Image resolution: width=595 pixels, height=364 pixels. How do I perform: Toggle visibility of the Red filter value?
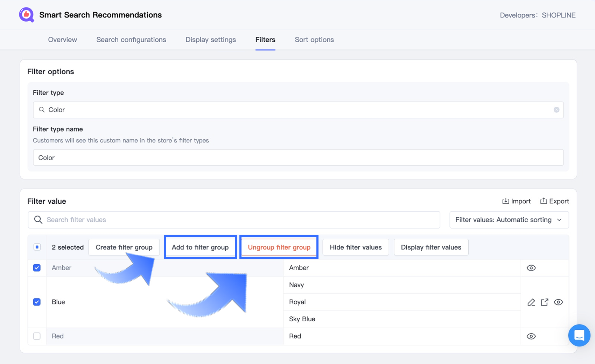tap(531, 336)
